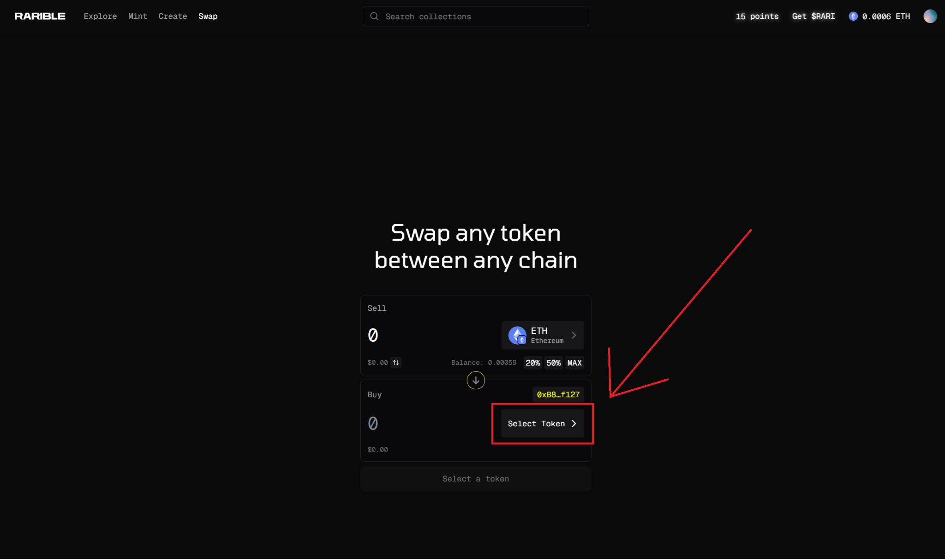Viewport: 945px width, 560px height.
Task: Switch to the Swap tab
Action: click(x=208, y=16)
